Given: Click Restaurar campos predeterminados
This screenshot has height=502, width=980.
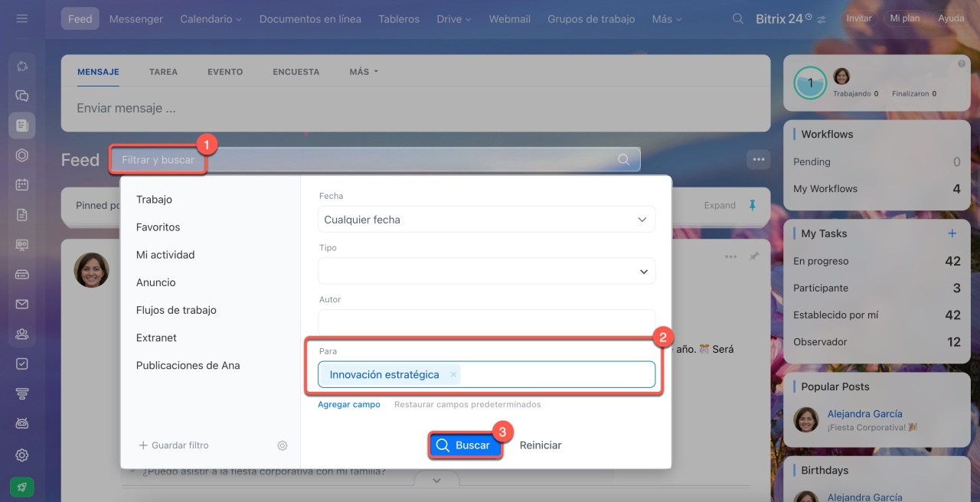Looking at the screenshot, I should pos(468,405).
